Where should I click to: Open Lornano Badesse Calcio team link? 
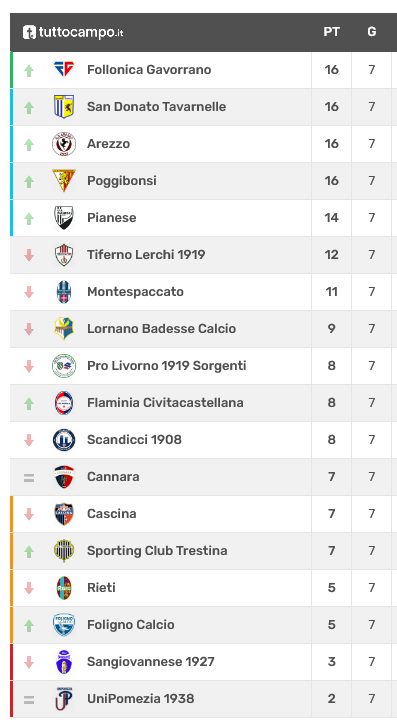coord(162,328)
